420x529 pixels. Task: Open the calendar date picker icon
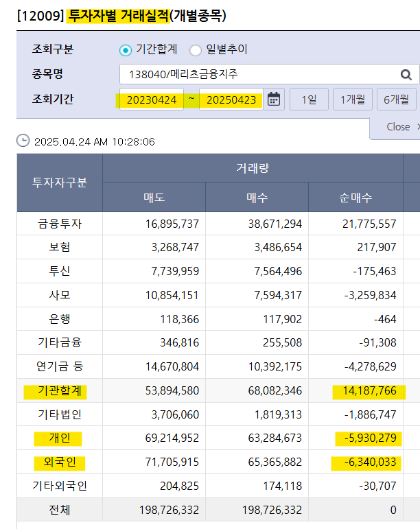click(274, 99)
